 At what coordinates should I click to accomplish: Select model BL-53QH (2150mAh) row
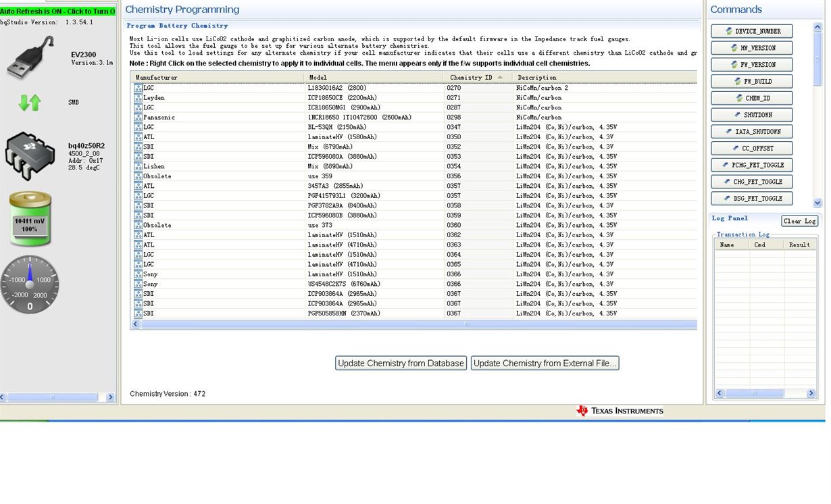click(414, 127)
